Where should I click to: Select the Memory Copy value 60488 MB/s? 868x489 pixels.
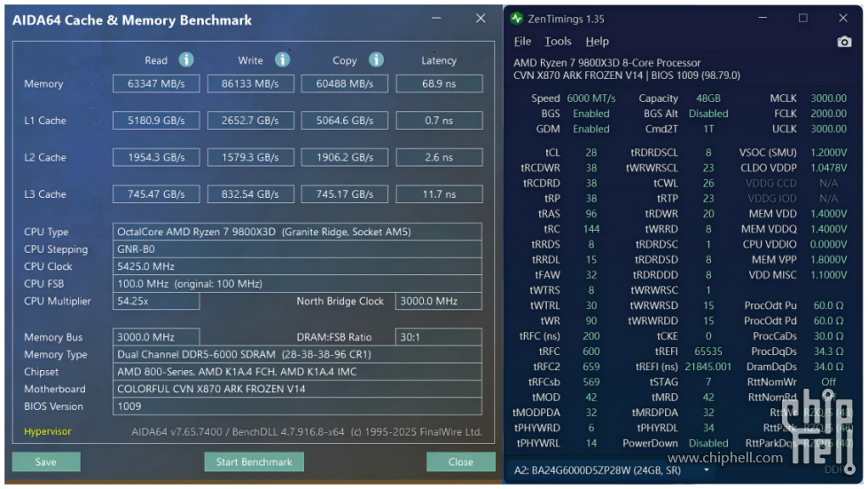click(344, 83)
